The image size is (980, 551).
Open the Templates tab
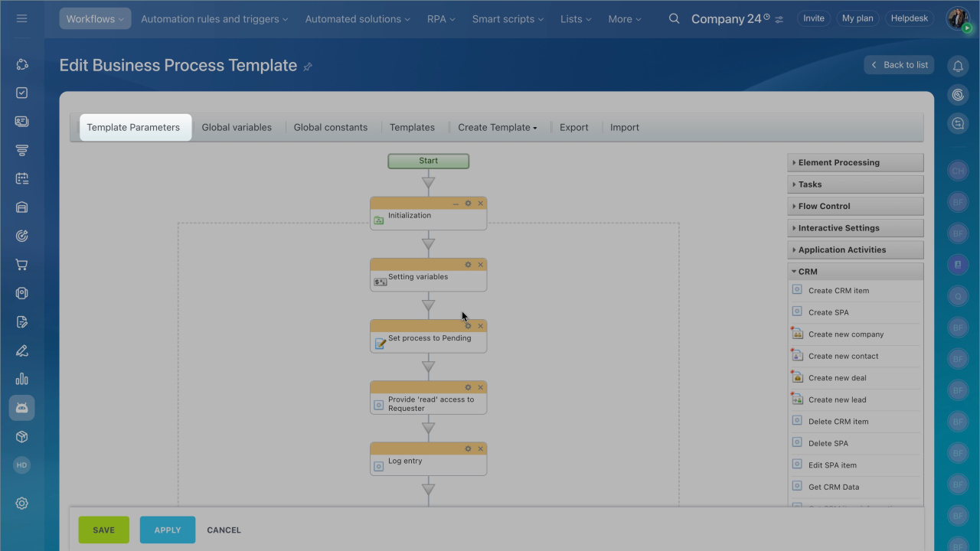click(x=412, y=127)
